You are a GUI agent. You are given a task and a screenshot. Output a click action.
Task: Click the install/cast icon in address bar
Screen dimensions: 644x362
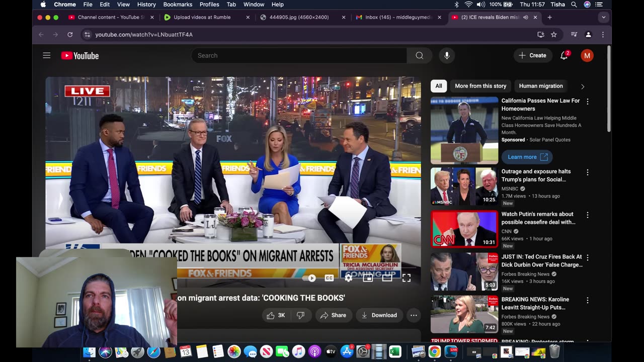541,35
